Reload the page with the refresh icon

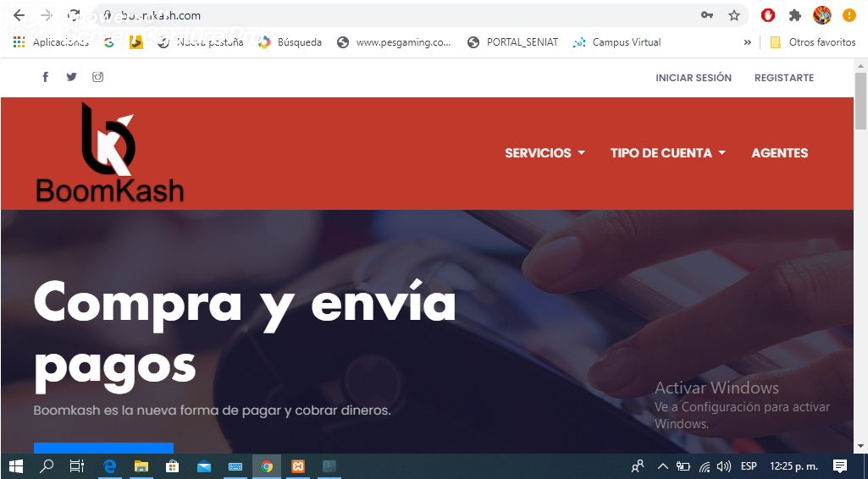pos(73,15)
